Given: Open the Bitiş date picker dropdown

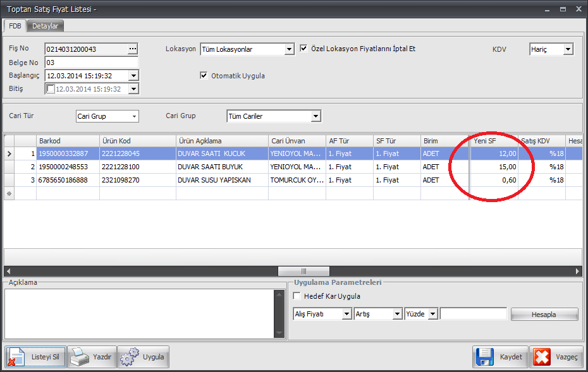Looking at the screenshot, I should pos(133,89).
